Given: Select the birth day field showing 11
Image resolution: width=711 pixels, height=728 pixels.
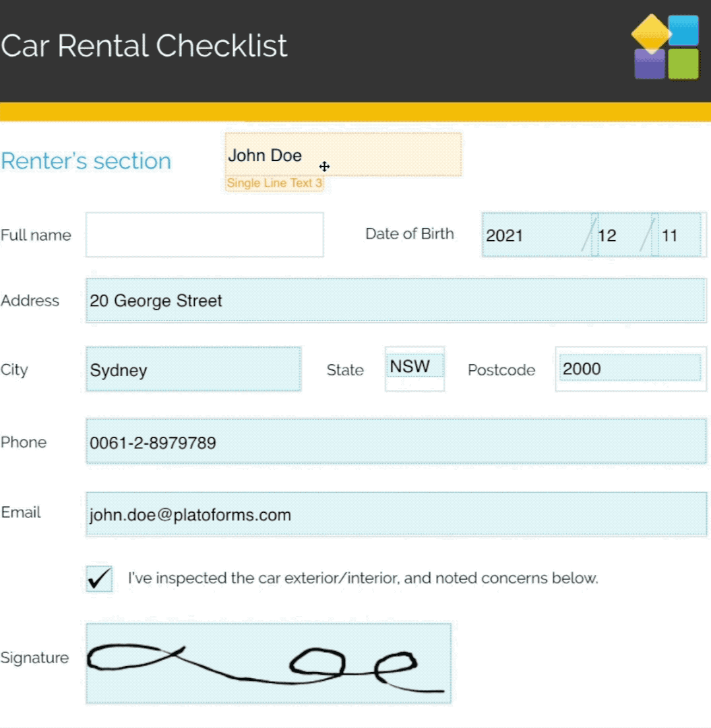Looking at the screenshot, I should (x=681, y=235).
